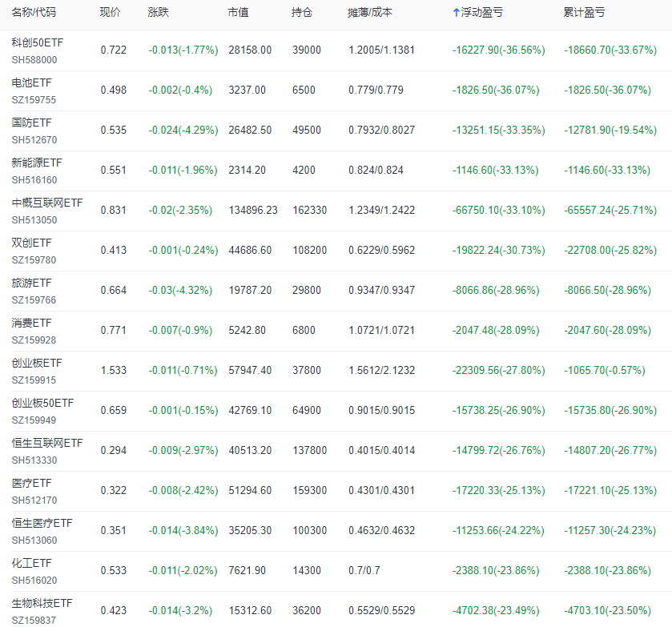Select code SH516160
The image size is (672, 627).
click(34, 180)
